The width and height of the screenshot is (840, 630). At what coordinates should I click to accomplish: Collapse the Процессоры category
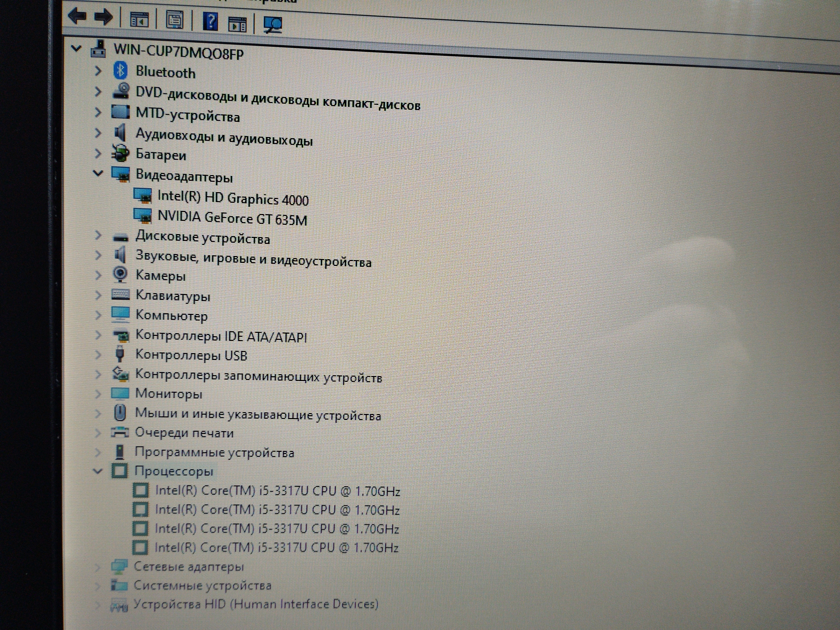98,471
